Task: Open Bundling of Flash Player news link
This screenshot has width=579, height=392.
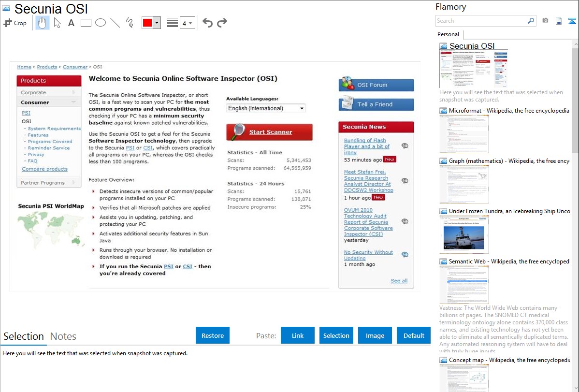Action: point(367,146)
